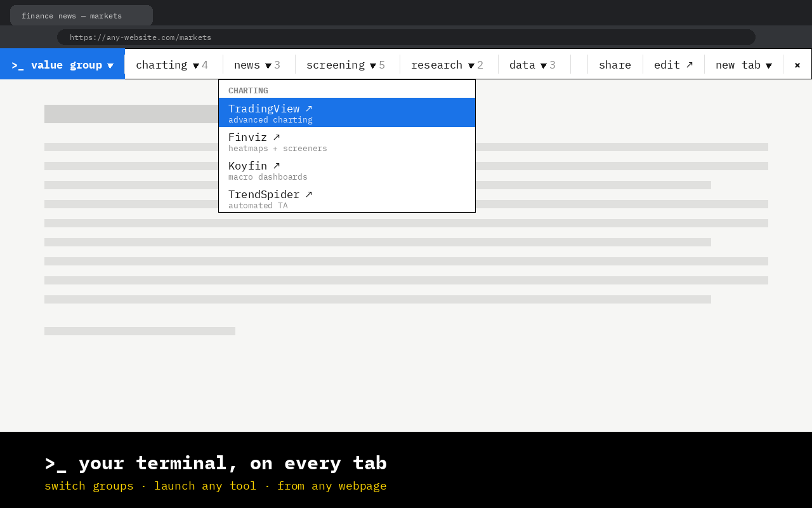Close the toolbar with the x icon
Viewport: 812px width, 508px height.
pyautogui.click(x=797, y=65)
